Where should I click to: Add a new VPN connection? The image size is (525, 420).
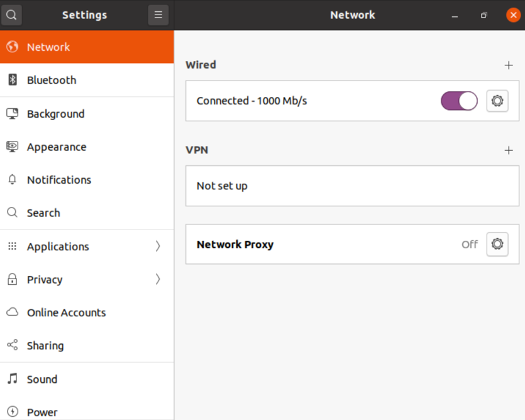tap(509, 150)
